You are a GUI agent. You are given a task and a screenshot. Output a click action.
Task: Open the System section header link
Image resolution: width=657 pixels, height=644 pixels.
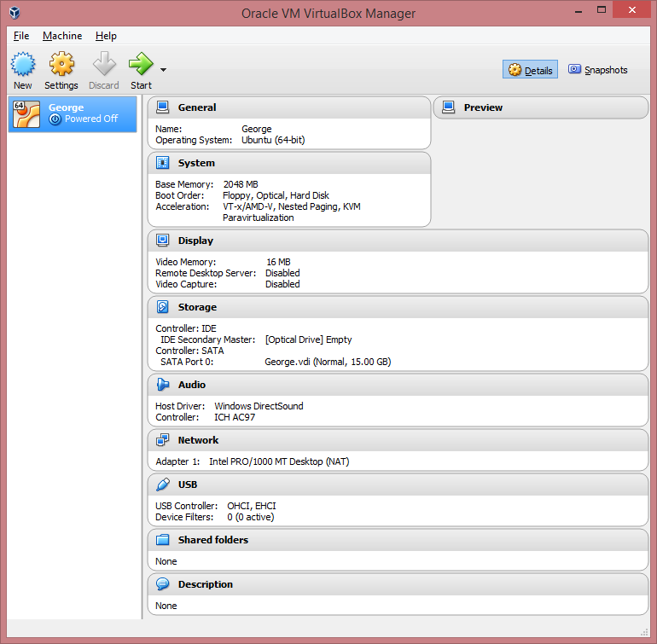[196, 163]
